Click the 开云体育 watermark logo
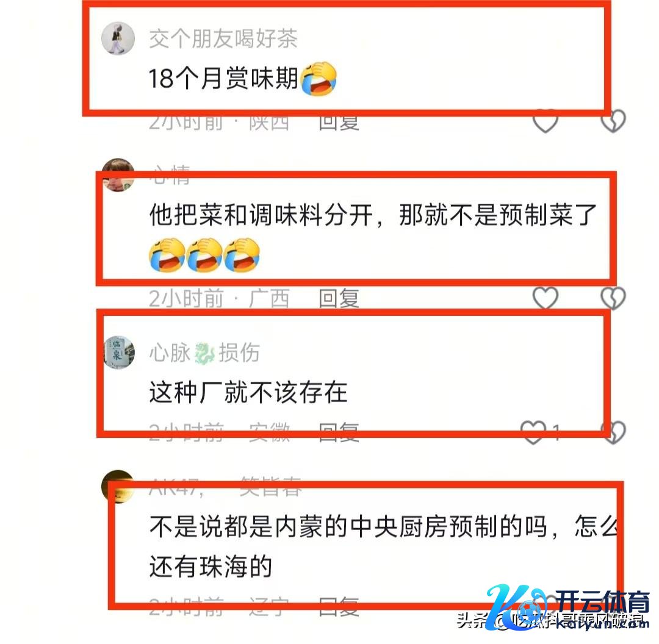The height and width of the screenshot is (644, 659). coord(568,607)
